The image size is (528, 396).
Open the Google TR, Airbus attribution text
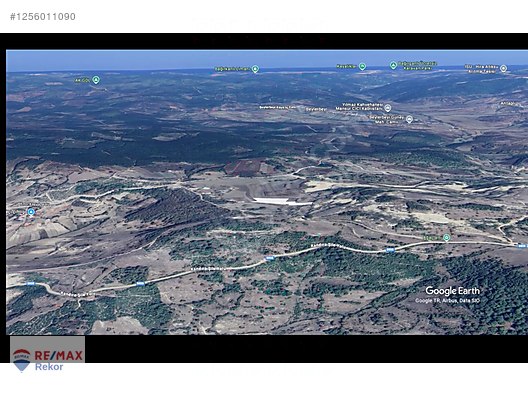(447, 301)
